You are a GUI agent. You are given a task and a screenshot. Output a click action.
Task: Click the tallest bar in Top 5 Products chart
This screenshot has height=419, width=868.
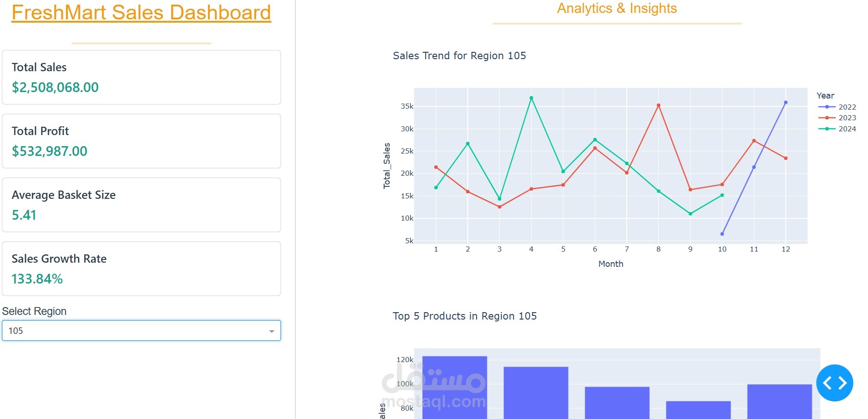(x=455, y=388)
